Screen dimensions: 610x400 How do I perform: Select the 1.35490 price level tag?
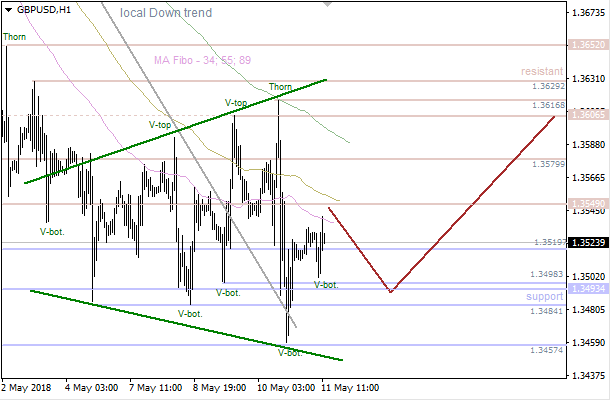point(586,204)
